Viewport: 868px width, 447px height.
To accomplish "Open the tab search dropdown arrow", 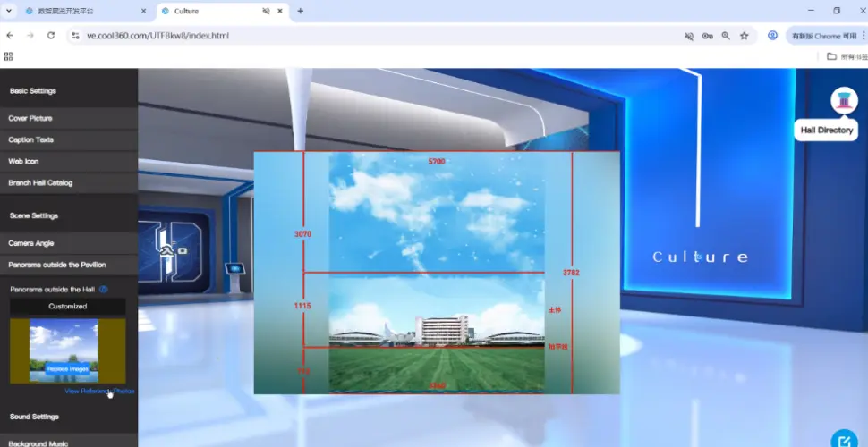I will click(9, 11).
